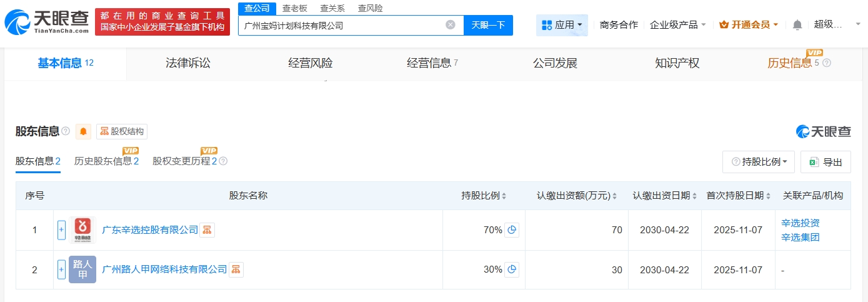Screen dimensions: 868x302
Task: Expand the row for 广州路人甲网络科技有限公司
Action: pyautogui.click(x=61, y=269)
